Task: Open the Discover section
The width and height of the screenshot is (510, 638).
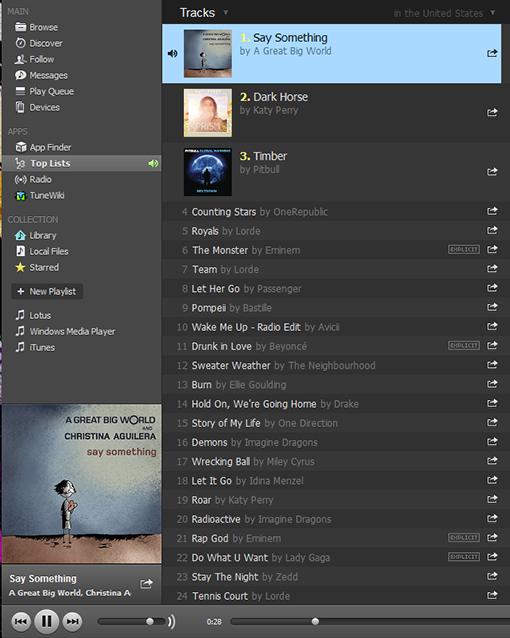Action: pos(39,43)
